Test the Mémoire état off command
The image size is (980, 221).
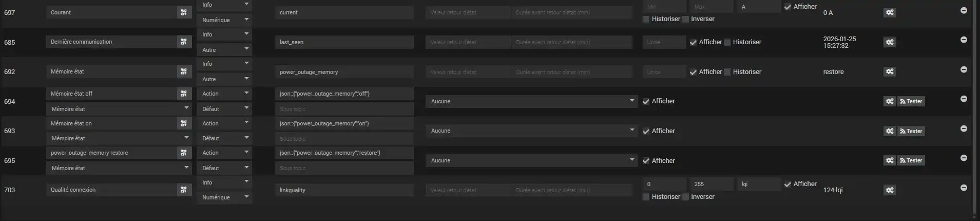pyautogui.click(x=911, y=102)
